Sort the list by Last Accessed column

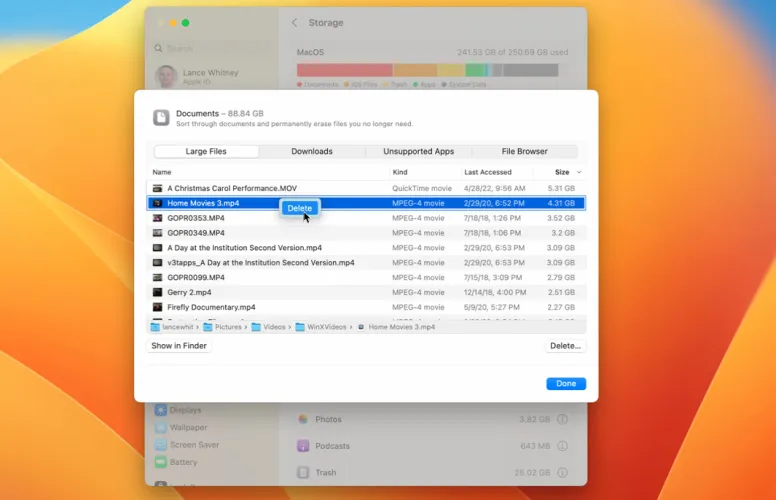tap(488, 172)
